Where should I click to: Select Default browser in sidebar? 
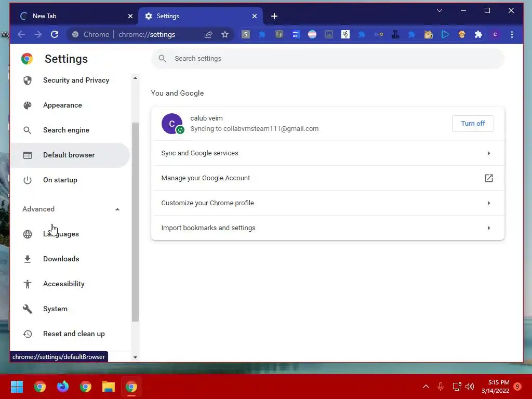point(70,155)
